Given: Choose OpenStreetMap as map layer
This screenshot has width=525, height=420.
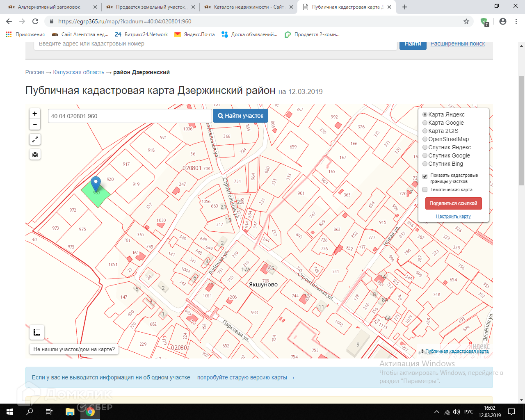Looking at the screenshot, I should tap(425, 139).
